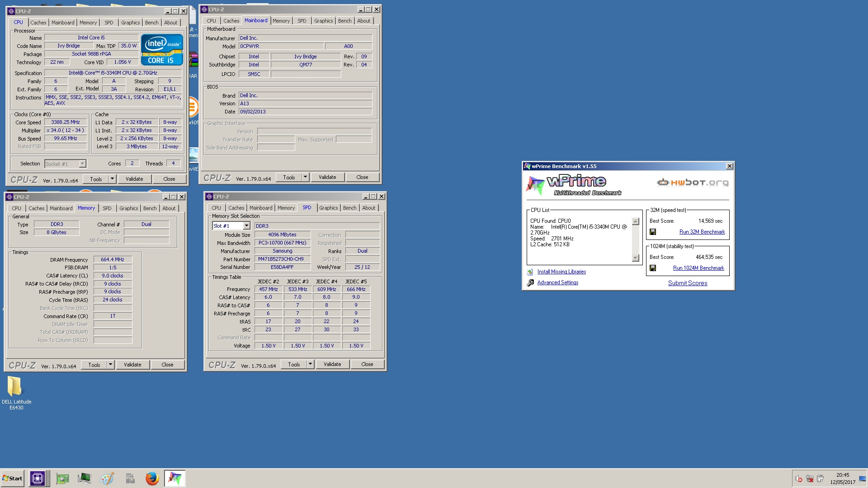Expand Tools arrow in the Memory window
This screenshot has height=488, width=868.
coord(110,365)
